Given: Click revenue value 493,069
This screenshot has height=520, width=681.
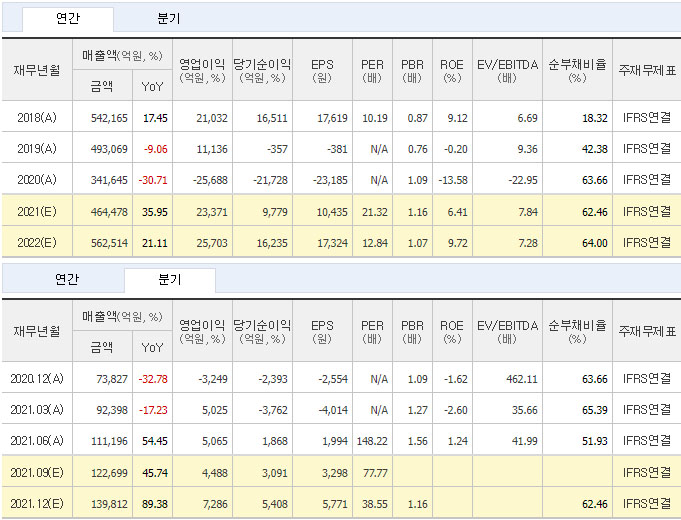Looking at the screenshot, I should click(109, 149).
